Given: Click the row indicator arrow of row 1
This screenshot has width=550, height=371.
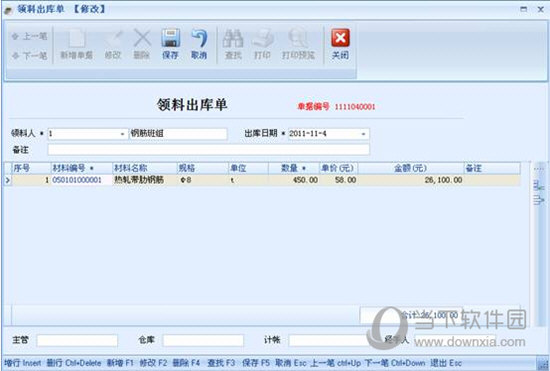Looking at the screenshot, I should click(8, 180).
